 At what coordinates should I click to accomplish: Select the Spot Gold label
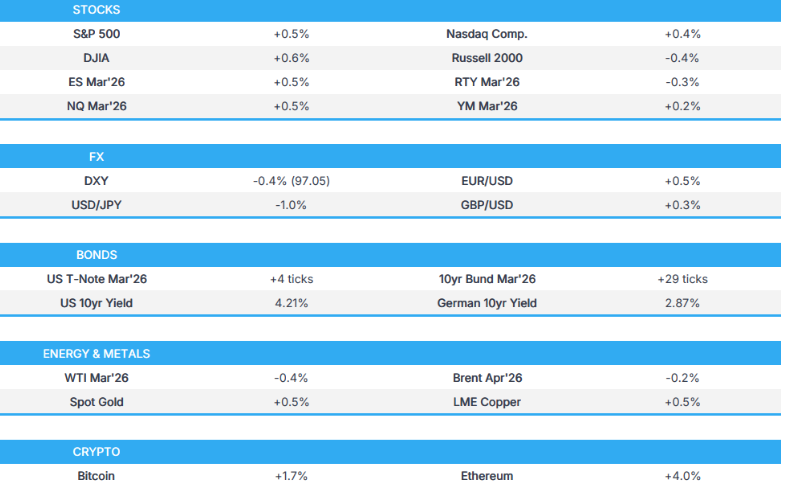97,402
